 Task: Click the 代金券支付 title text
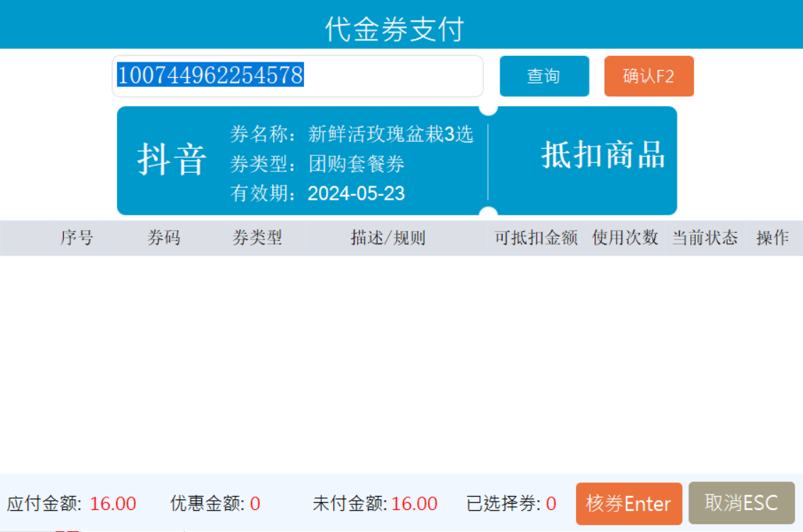point(395,28)
